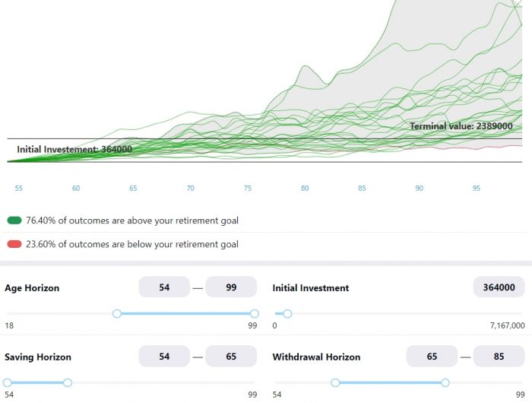Click the Withdrawal Horizon right slider handle
Image resolution: width=532 pixels, height=403 pixels.
(x=445, y=382)
